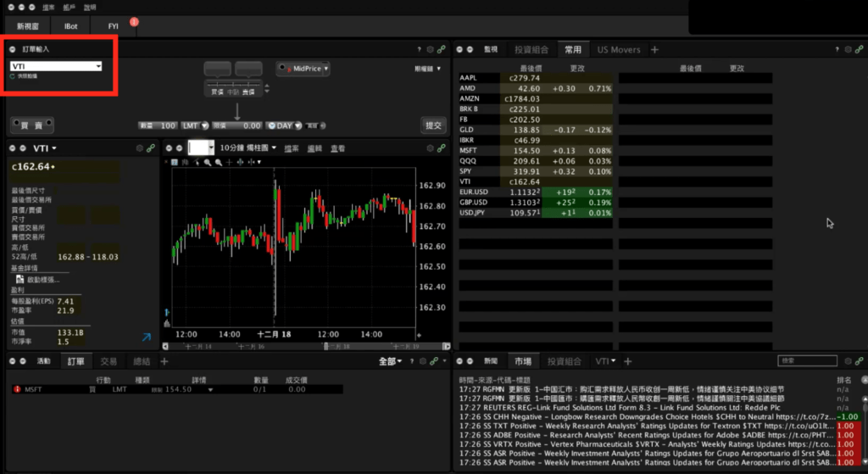Open Order Entry panel gear settings
The width and height of the screenshot is (868, 474).
[430, 49]
